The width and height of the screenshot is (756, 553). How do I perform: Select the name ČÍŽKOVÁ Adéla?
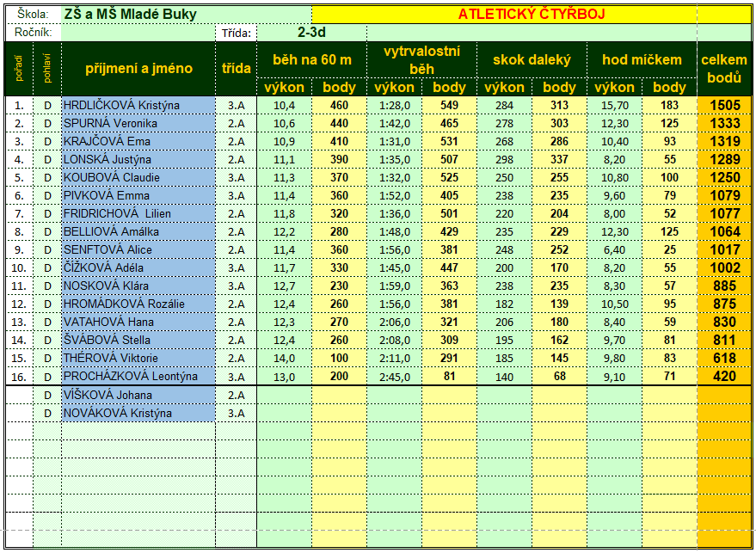138,268
